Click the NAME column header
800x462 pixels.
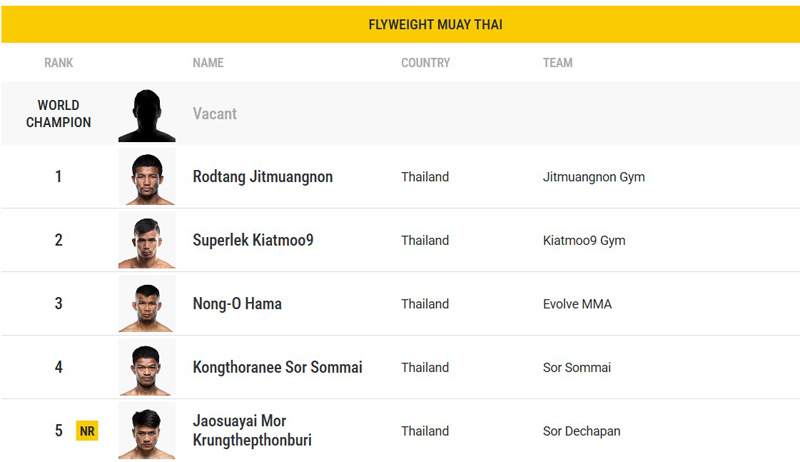point(208,63)
